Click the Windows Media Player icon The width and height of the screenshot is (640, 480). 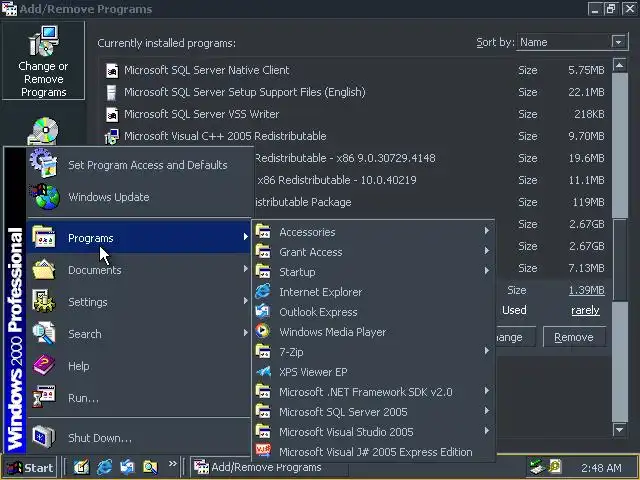point(263,331)
